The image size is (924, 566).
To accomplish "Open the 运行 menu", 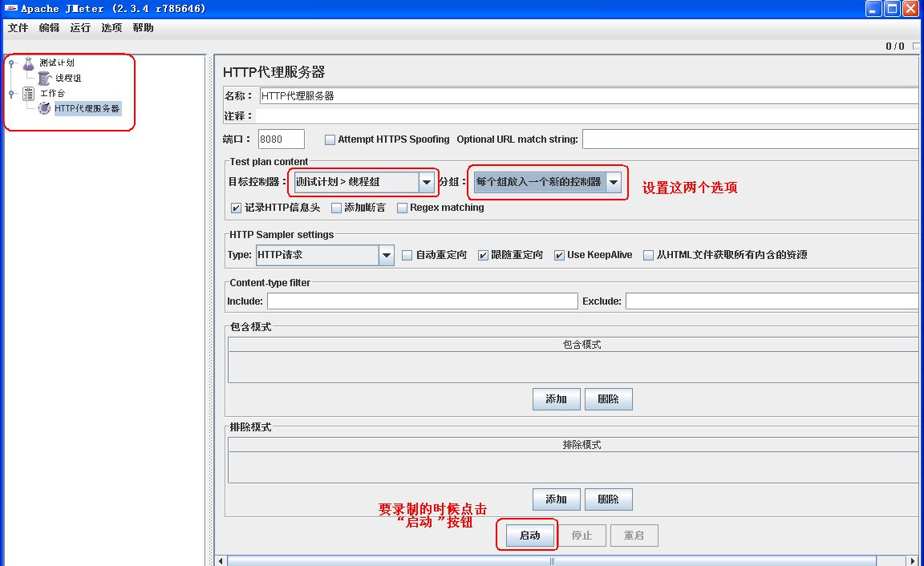I will (80, 28).
